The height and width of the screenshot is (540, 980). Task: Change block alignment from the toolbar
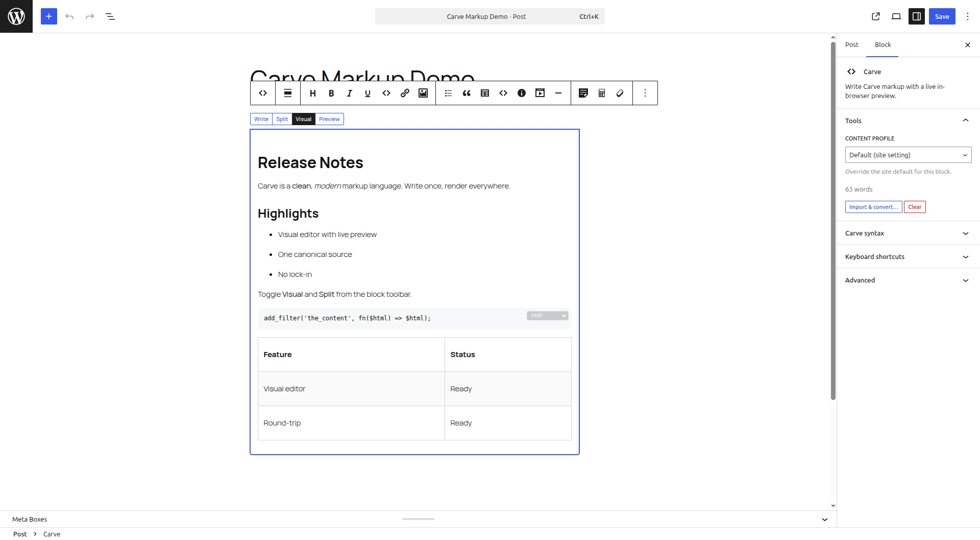pos(288,93)
